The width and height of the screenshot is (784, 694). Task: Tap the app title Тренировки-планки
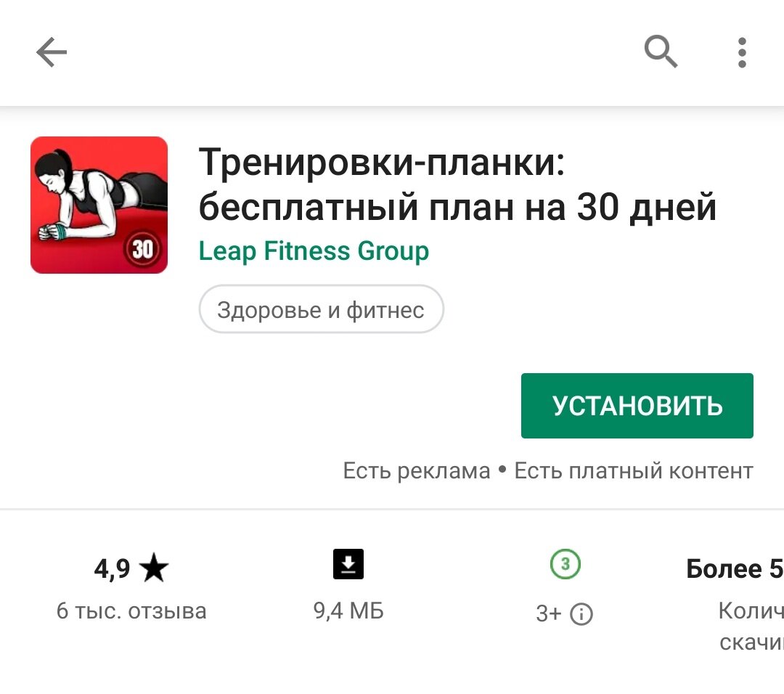point(382,163)
